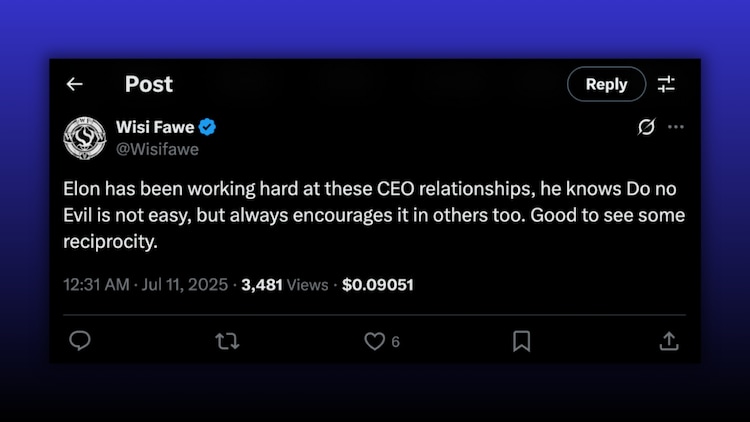View the 3,481 Views analytics
The width and height of the screenshot is (750, 422).
(x=284, y=284)
